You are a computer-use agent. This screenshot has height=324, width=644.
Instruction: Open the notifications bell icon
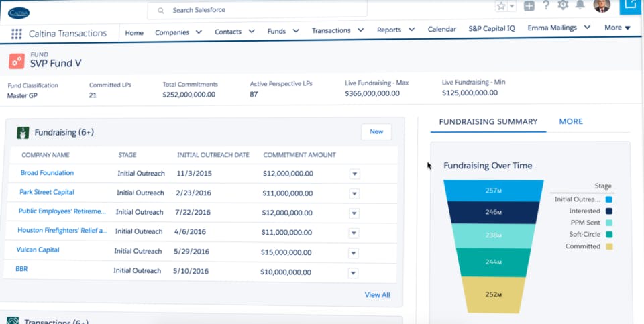pos(580,5)
